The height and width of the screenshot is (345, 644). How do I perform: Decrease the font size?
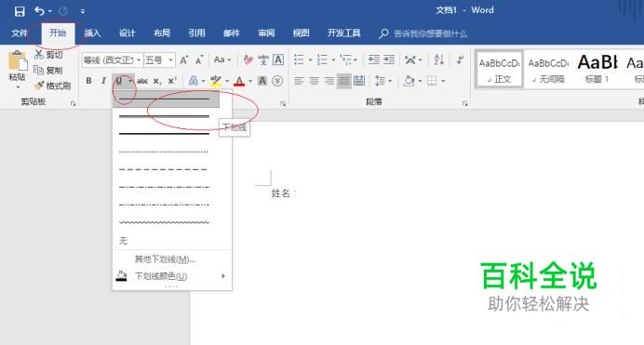[x=199, y=60]
